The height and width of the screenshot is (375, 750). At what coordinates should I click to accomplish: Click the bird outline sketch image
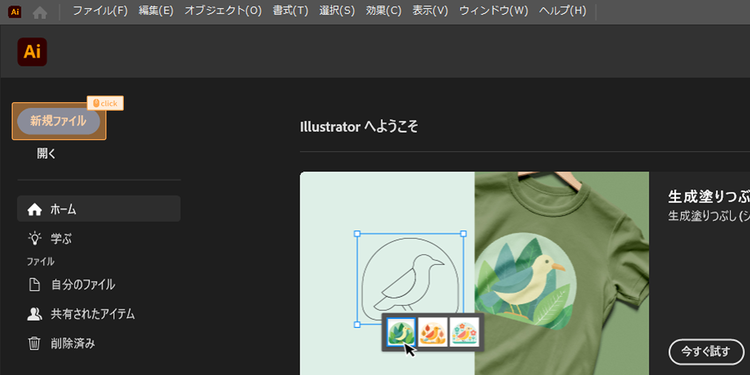(x=410, y=279)
